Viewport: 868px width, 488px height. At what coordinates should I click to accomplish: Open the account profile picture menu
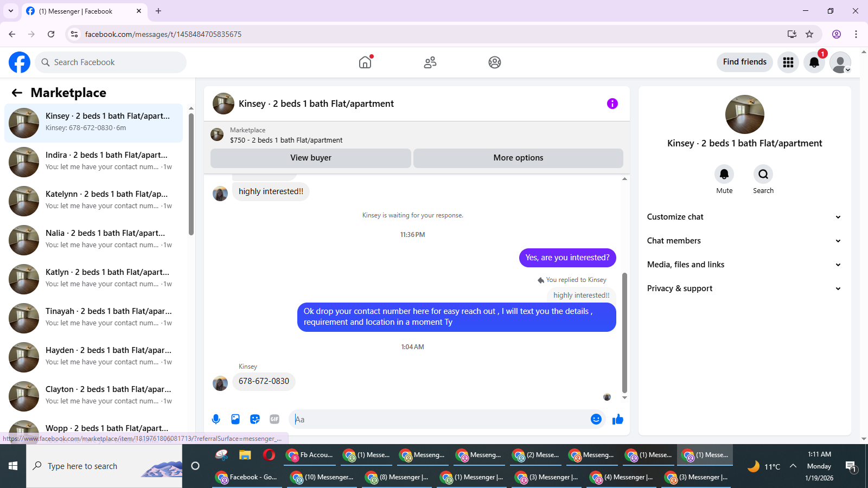coord(840,62)
